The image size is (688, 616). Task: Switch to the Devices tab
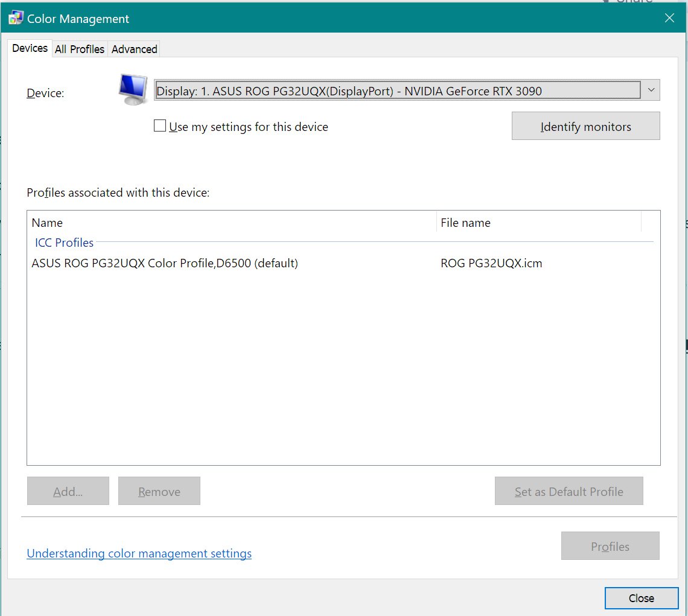click(30, 48)
